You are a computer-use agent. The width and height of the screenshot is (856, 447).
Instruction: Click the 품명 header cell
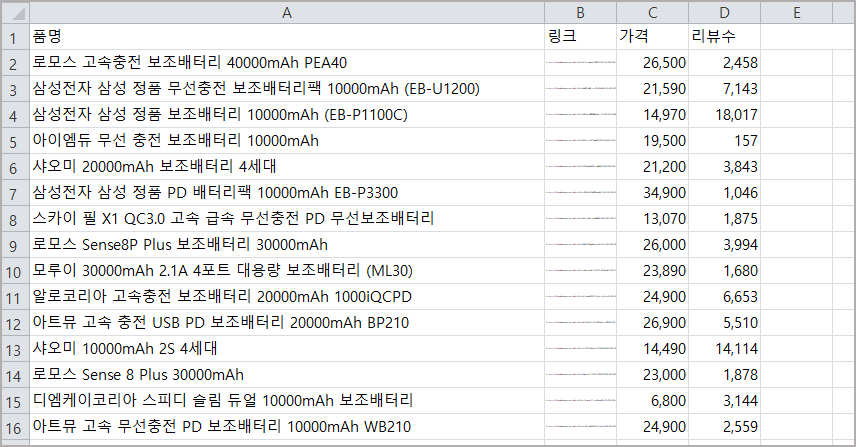coord(287,37)
